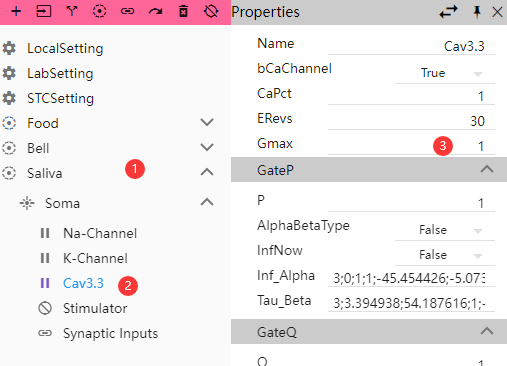This screenshot has height=366, width=507.
Task: Click the plus add icon in the toolbar
Action: [x=16, y=12]
